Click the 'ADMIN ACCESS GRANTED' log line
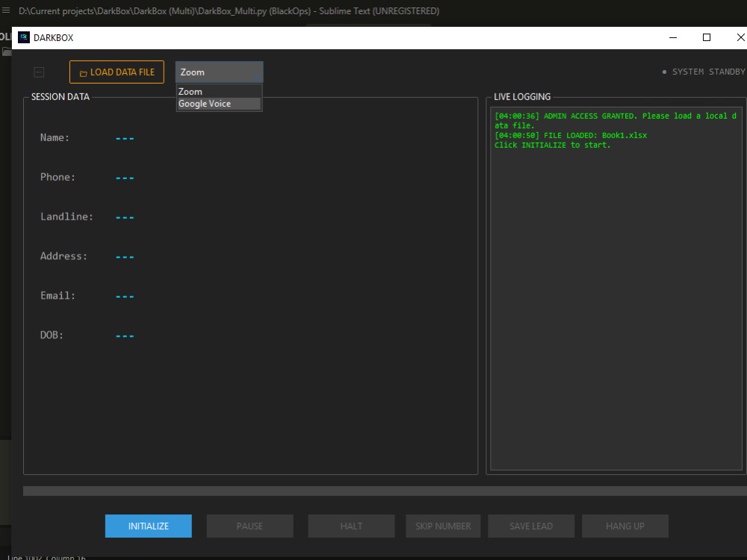The width and height of the screenshot is (747, 560). [616, 120]
